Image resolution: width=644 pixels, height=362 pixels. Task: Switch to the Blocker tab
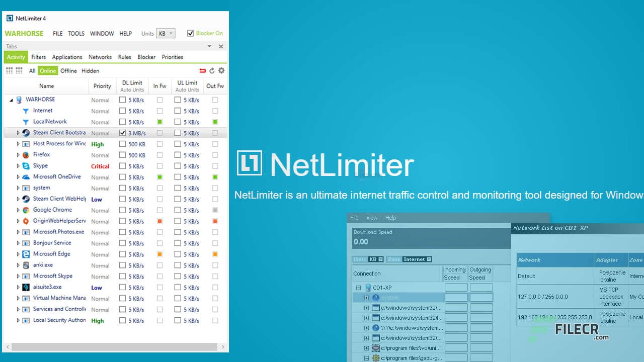point(146,57)
